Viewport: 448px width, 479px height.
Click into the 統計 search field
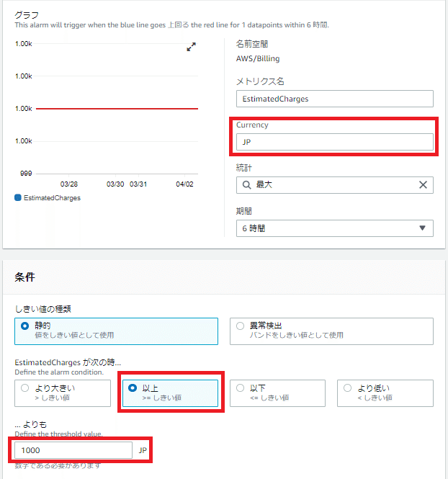(x=335, y=185)
